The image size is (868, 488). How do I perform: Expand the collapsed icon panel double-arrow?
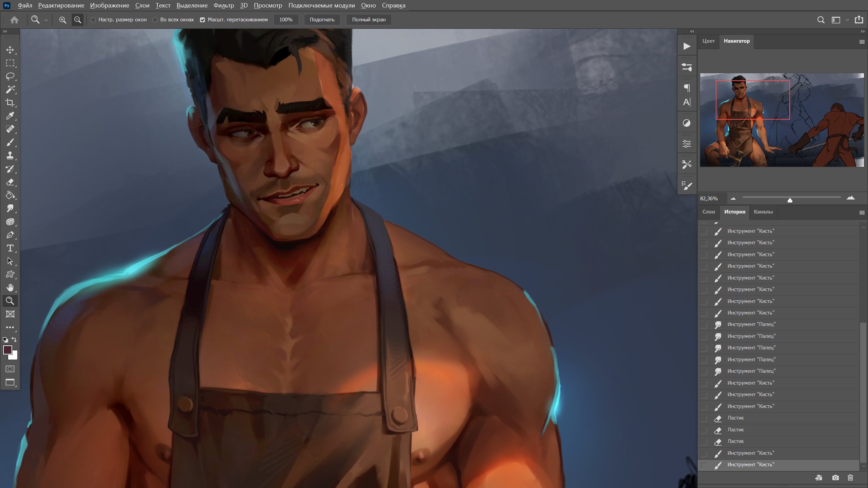point(692,31)
